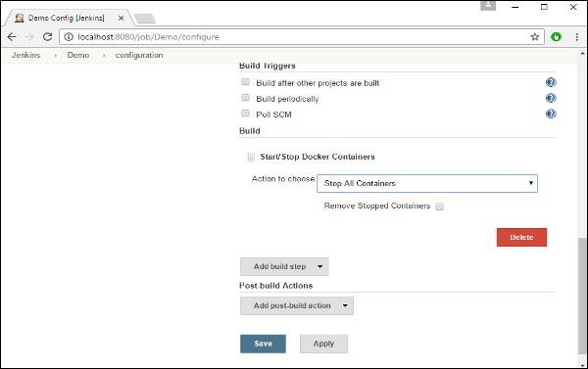Click the green extension icon in toolbar
This screenshot has width=588, height=369.
point(556,37)
